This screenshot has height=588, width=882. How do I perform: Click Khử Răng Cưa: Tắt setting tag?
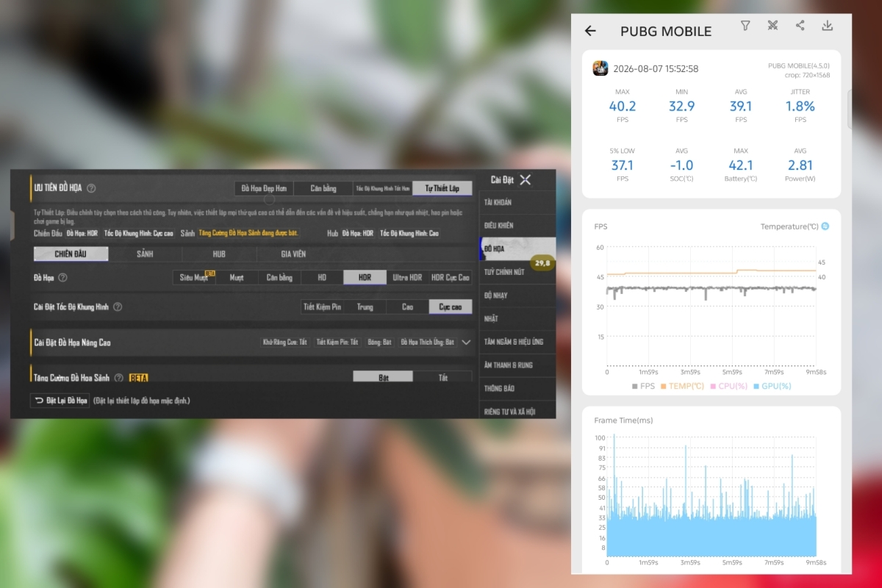pos(285,343)
